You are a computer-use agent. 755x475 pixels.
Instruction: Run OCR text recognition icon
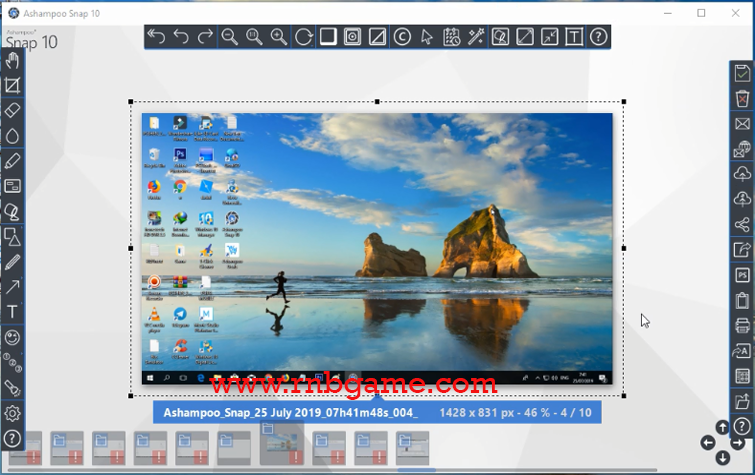point(742,351)
